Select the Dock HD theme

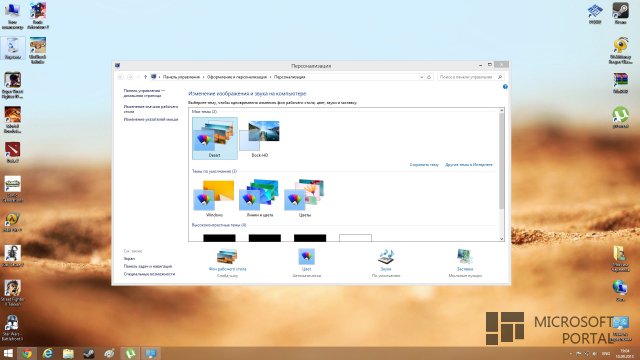(260, 138)
